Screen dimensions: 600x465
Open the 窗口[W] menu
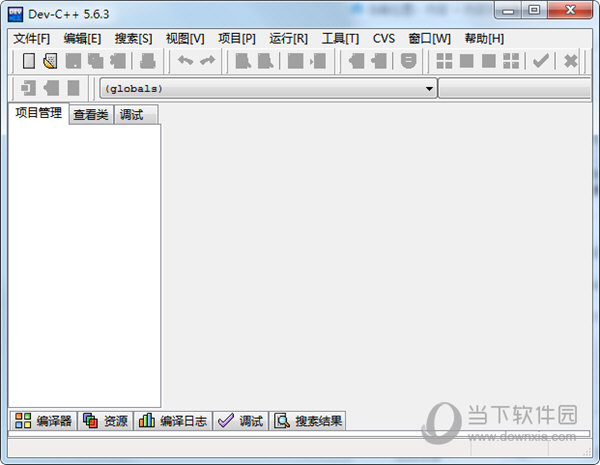(x=429, y=39)
